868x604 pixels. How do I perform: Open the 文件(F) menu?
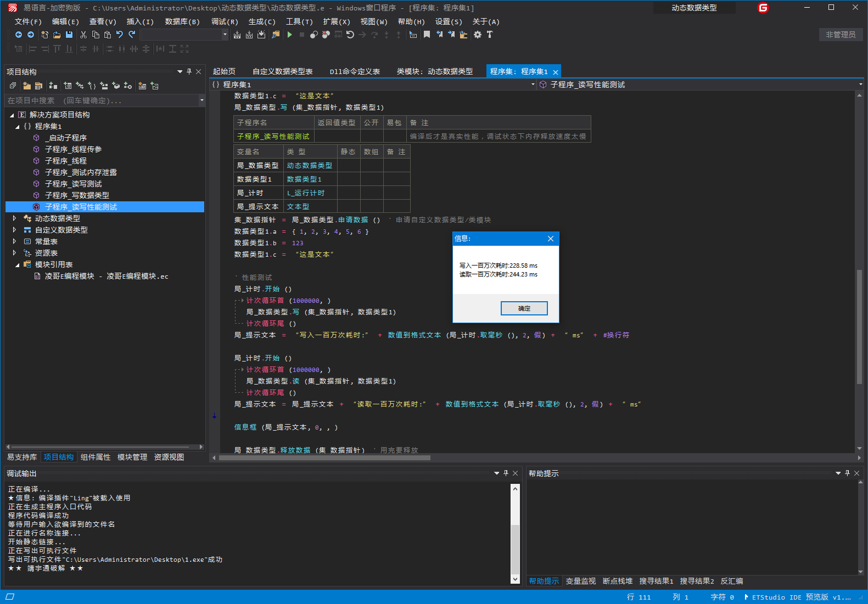pyautogui.click(x=28, y=21)
